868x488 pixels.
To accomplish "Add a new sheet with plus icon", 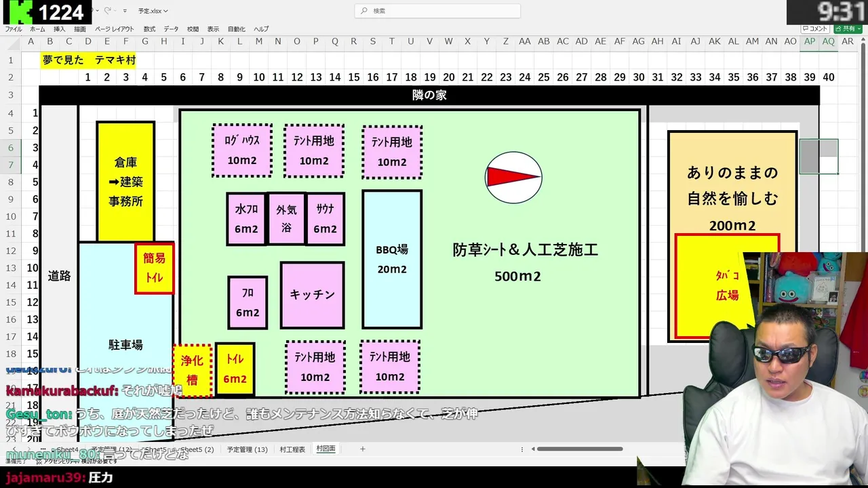I will pyautogui.click(x=363, y=449).
